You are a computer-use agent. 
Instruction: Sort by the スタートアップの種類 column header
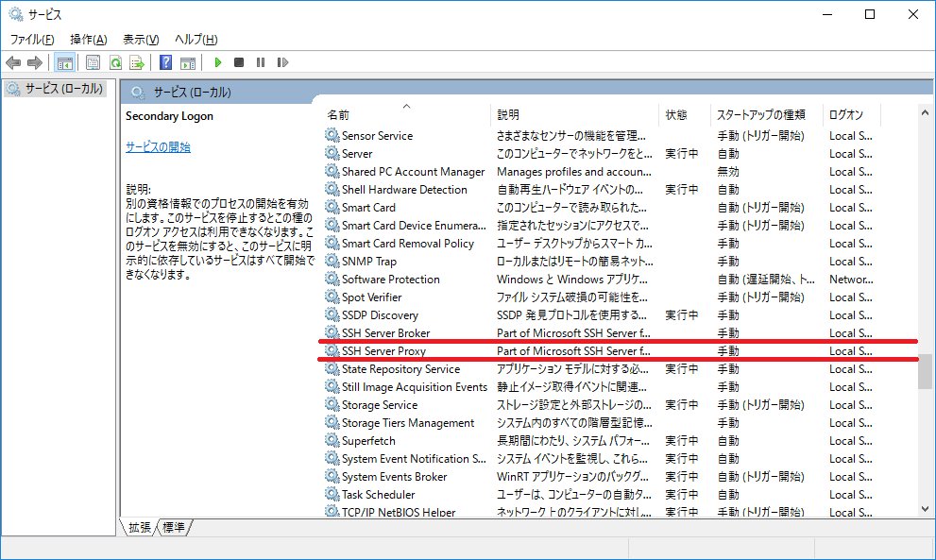tap(767, 114)
